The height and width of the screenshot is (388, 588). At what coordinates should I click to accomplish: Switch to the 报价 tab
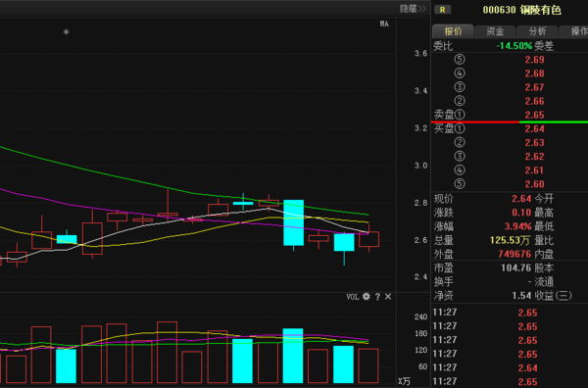pyautogui.click(x=453, y=31)
